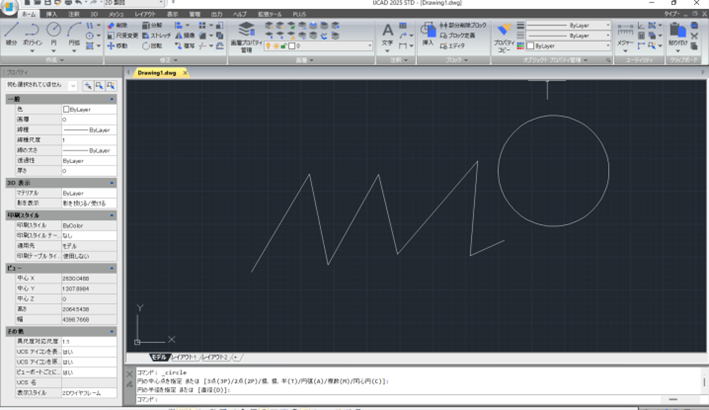The width and height of the screenshot is (709, 410).
Task: Open the layer list dropdown
Action: pyautogui.click(x=369, y=46)
